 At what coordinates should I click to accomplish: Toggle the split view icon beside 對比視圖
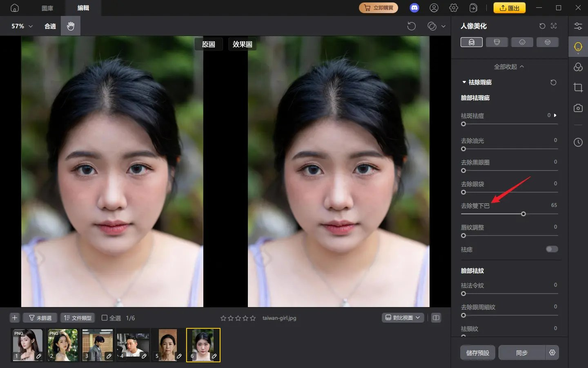click(x=436, y=317)
